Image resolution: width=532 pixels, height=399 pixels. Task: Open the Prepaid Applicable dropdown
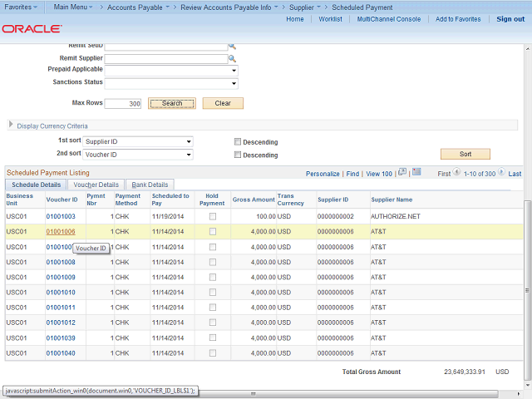tap(171, 71)
